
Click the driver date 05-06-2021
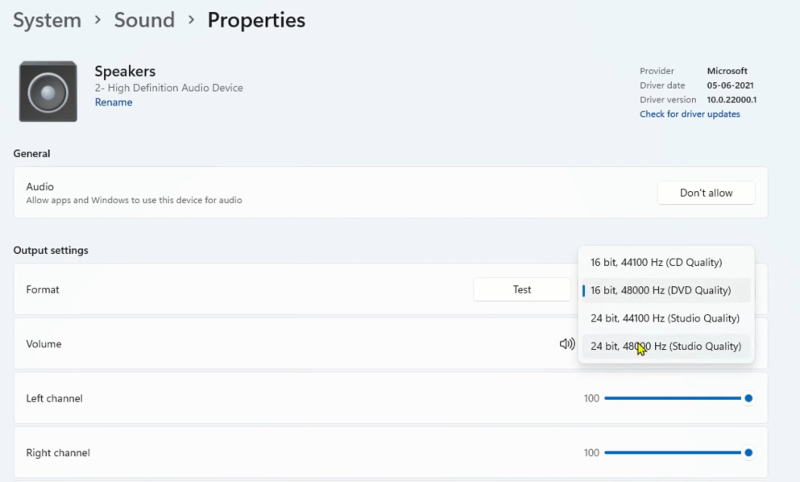point(730,85)
